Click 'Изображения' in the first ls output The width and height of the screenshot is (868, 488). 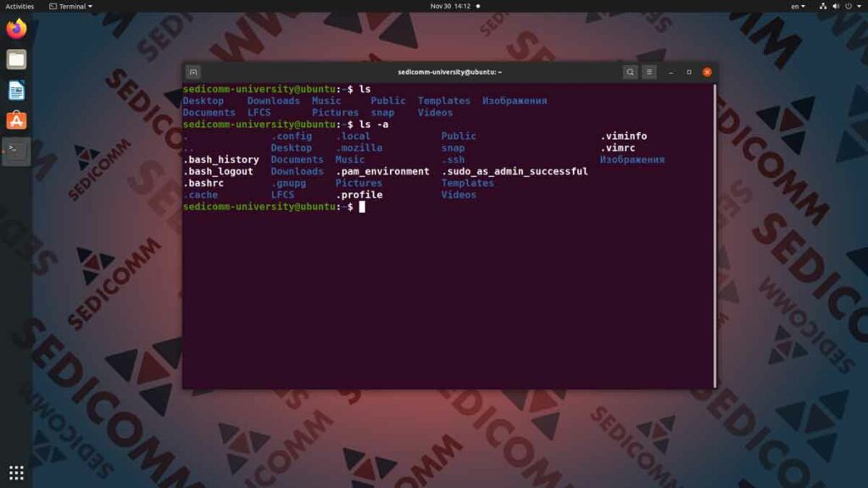click(x=515, y=101)
